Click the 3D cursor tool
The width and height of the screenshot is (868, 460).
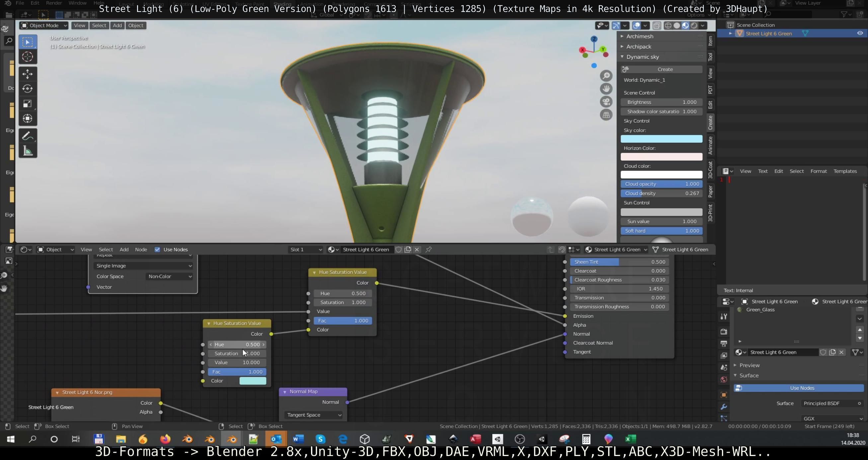click(28, 57)
